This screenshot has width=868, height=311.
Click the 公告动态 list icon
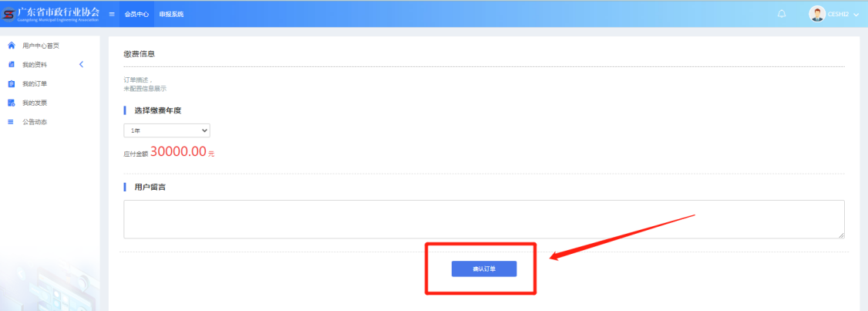[11, 121]
